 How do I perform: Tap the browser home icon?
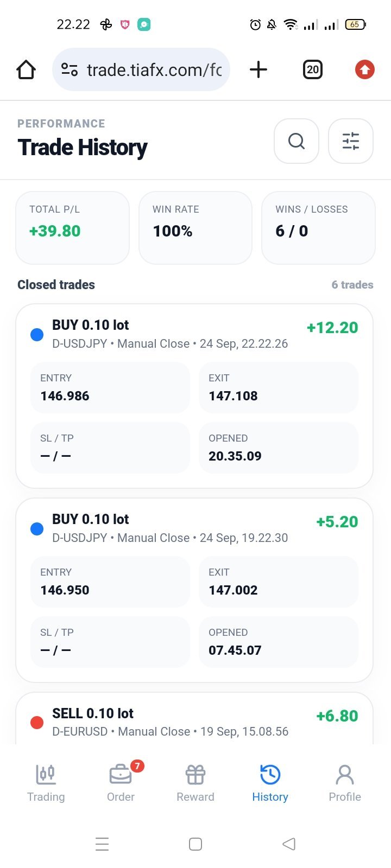coord(26,69)
